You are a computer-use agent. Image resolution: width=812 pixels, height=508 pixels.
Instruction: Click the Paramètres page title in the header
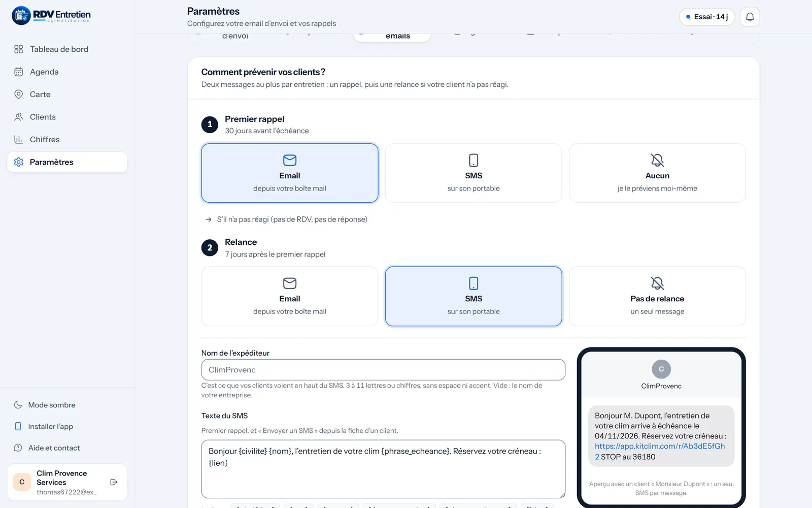[213, 11]
